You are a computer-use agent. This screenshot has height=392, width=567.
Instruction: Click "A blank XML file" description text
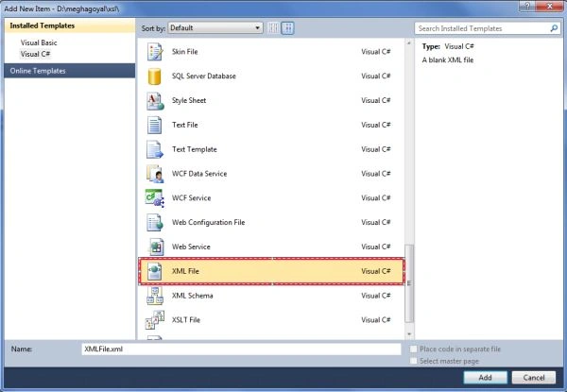[x=448, y=60]
